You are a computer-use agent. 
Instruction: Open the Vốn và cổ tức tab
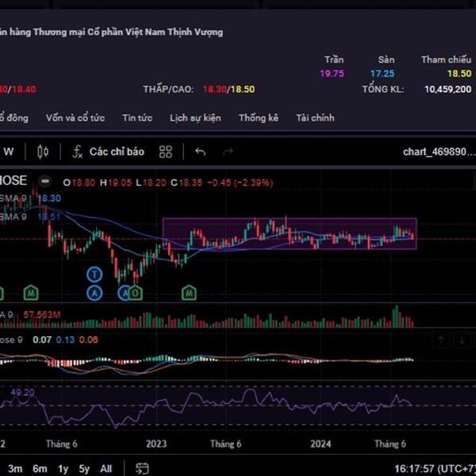pos(75,117)
